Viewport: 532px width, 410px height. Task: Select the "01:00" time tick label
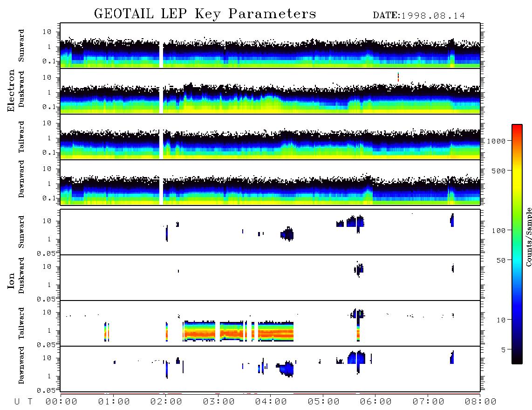(114, 402)
